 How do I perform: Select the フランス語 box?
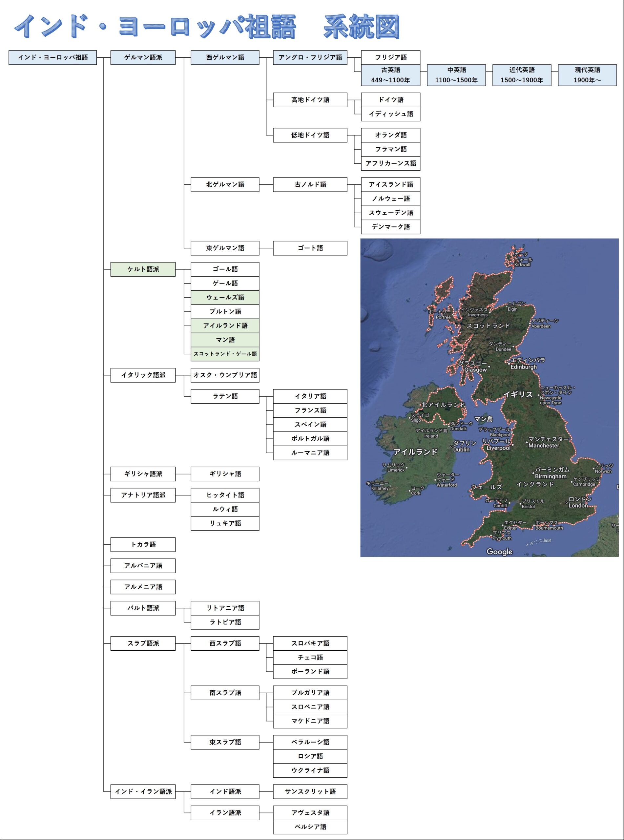point(310,410)
